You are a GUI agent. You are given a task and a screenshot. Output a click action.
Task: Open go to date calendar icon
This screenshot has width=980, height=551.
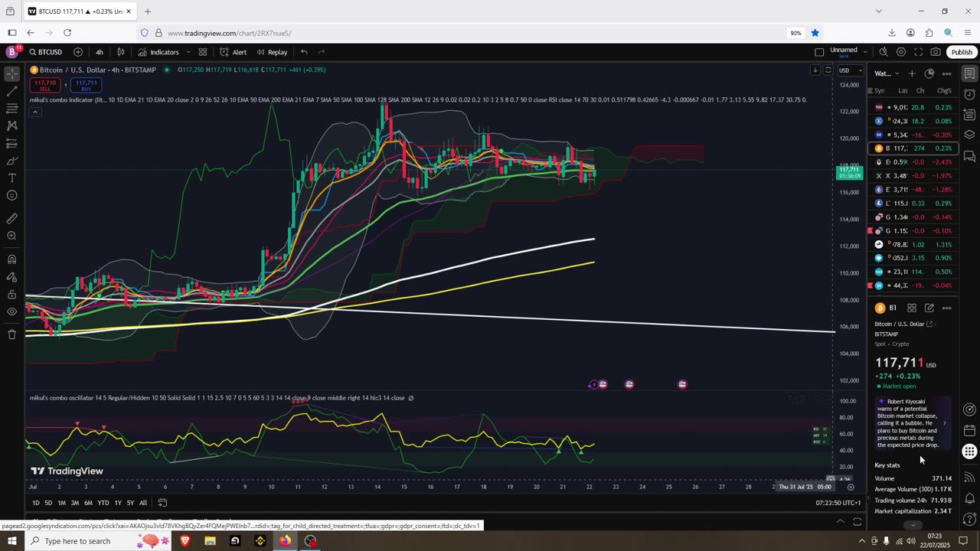pos(162,503)
